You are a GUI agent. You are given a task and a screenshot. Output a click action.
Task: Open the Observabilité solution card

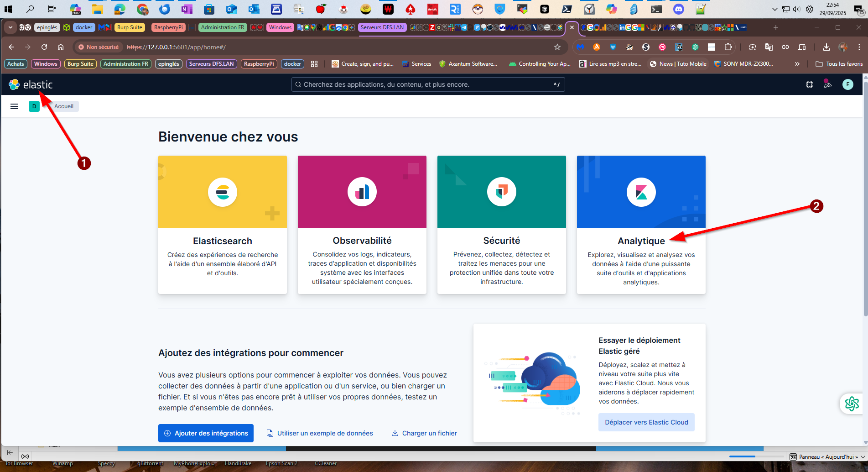click(x=362, y=225)
